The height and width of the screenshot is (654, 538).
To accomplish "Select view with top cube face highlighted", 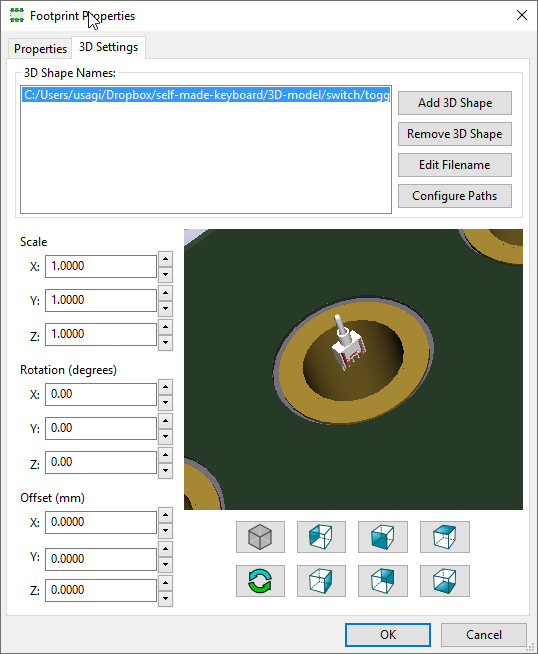I will (x=445, y=537).
